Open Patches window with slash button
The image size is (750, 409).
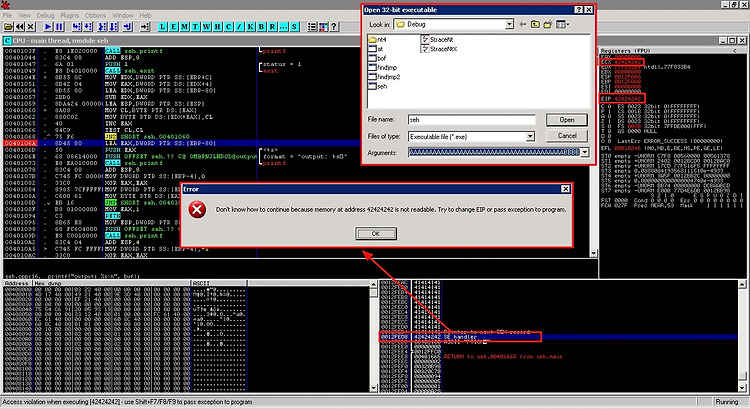tap(240, 27)
